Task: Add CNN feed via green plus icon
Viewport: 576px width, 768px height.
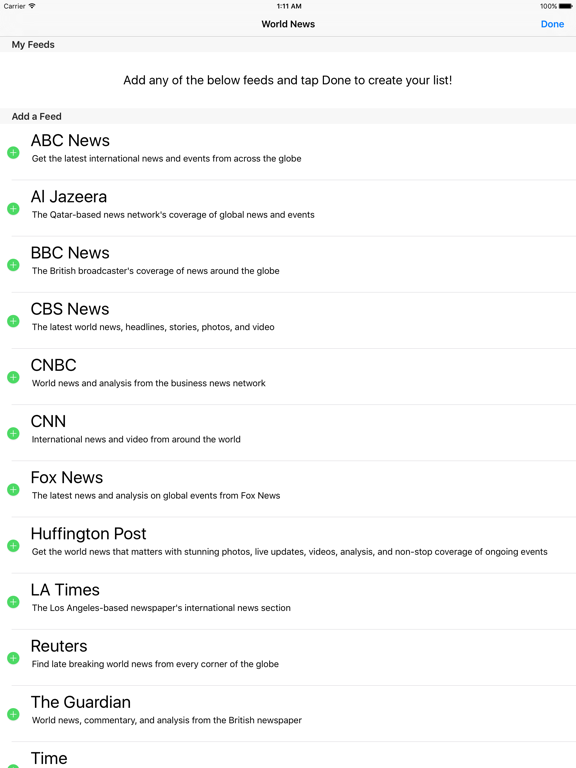Action: pos(13,433)
